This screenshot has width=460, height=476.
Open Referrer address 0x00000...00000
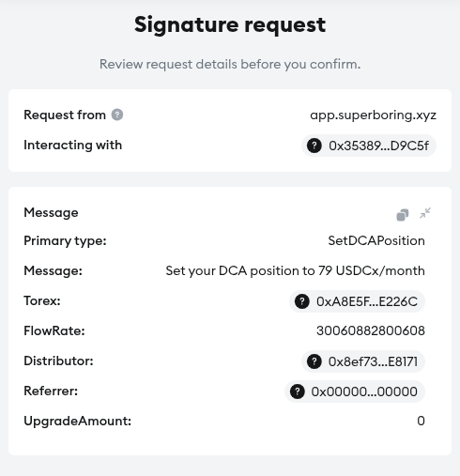coord(355,392)
